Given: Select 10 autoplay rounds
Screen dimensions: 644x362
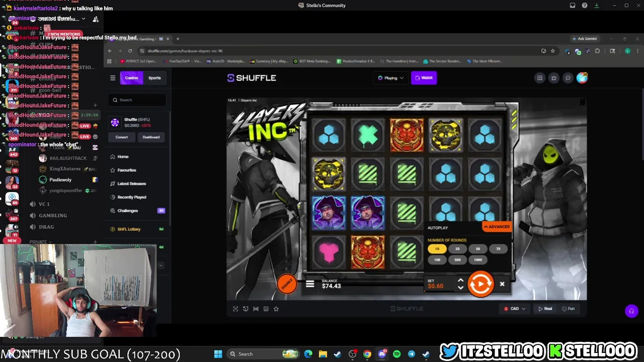Looking at the screenshot, I should 437,249.
